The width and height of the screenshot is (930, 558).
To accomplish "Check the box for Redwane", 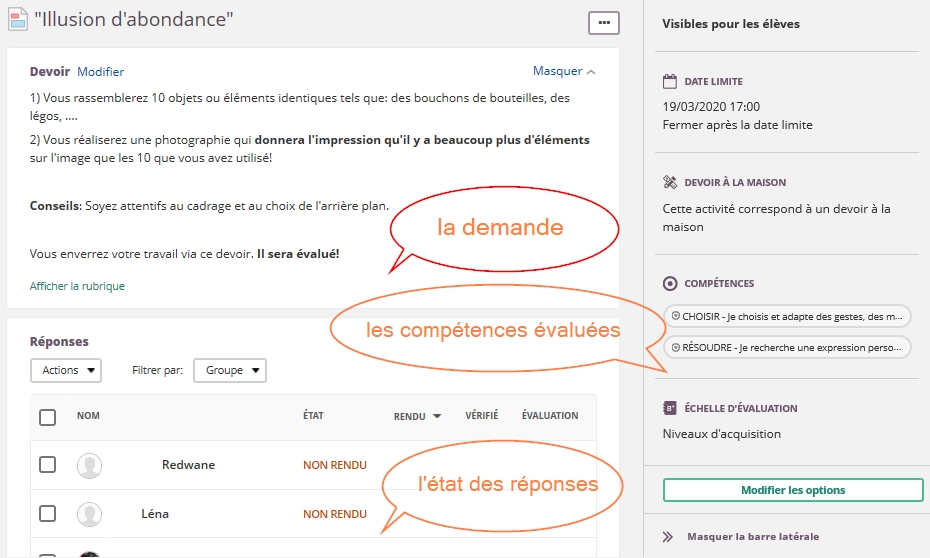I will point(47,465).
